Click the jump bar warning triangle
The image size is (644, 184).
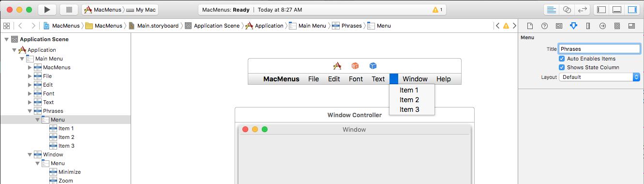point(506,26)
